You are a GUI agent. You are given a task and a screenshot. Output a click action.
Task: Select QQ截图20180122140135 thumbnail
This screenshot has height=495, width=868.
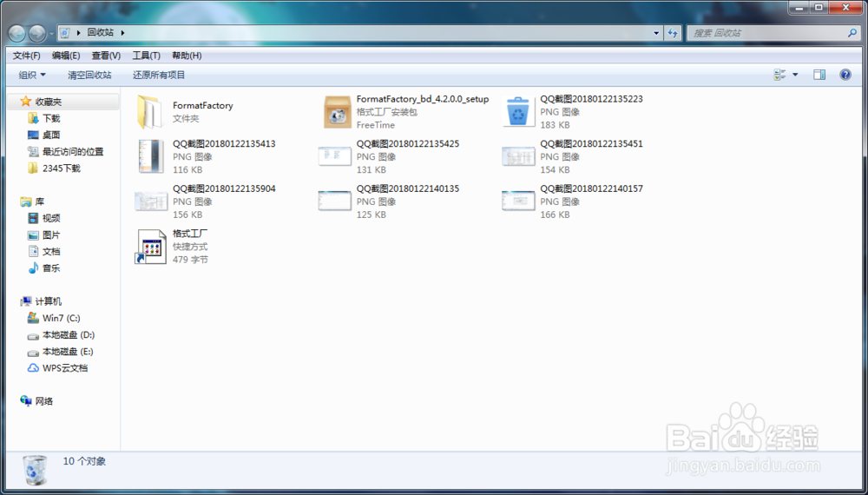(335, 201)
